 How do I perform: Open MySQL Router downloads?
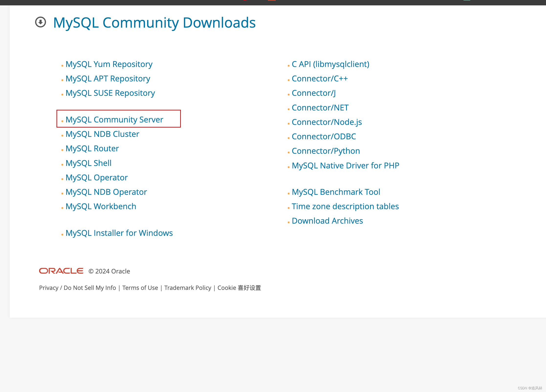pos(92,148)
